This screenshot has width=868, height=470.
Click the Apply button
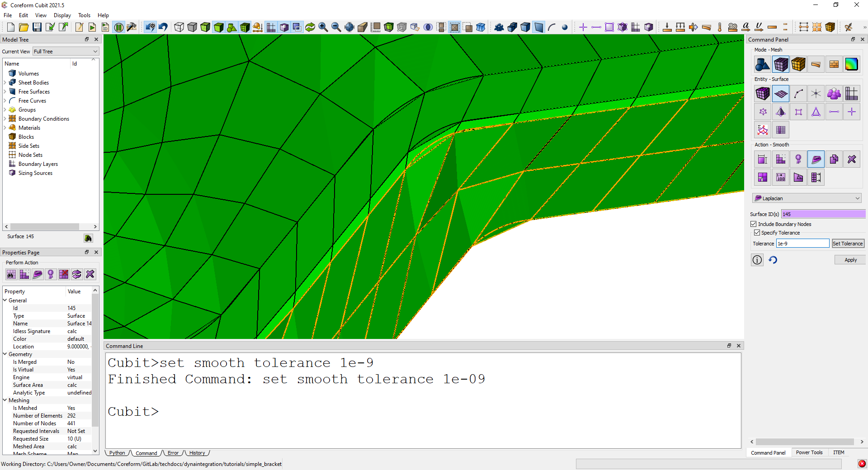pyautogui.click(x=850, y=260)
